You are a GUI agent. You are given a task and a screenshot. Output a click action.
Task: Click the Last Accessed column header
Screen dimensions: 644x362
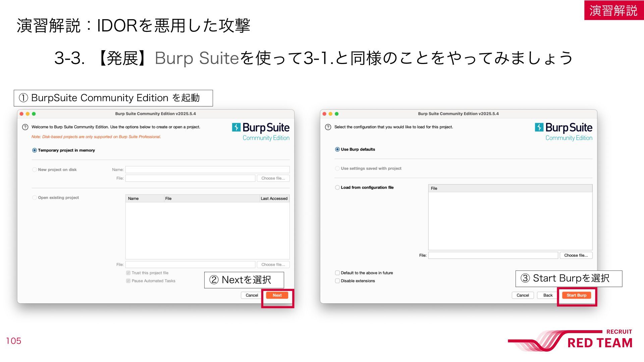pyautogui.click(x=274, y=198)
